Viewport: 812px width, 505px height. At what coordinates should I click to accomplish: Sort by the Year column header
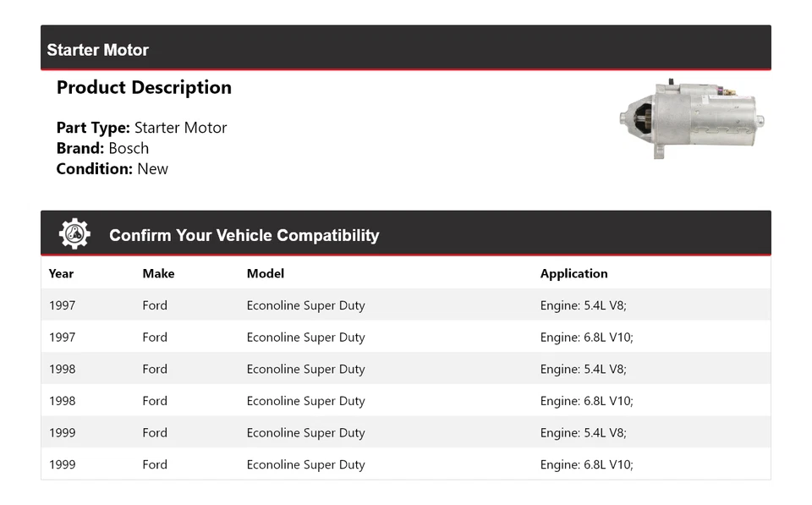pyautogui.click(x=61, y=273)
